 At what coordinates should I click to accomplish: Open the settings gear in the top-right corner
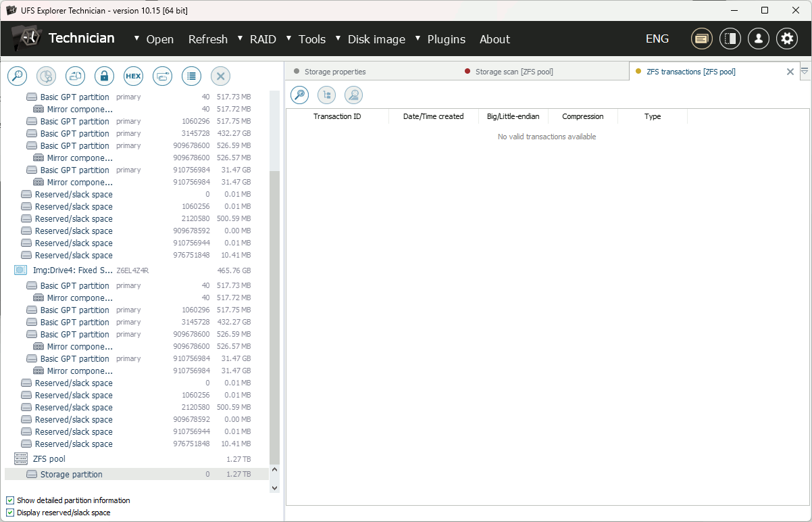click(786, 39)
